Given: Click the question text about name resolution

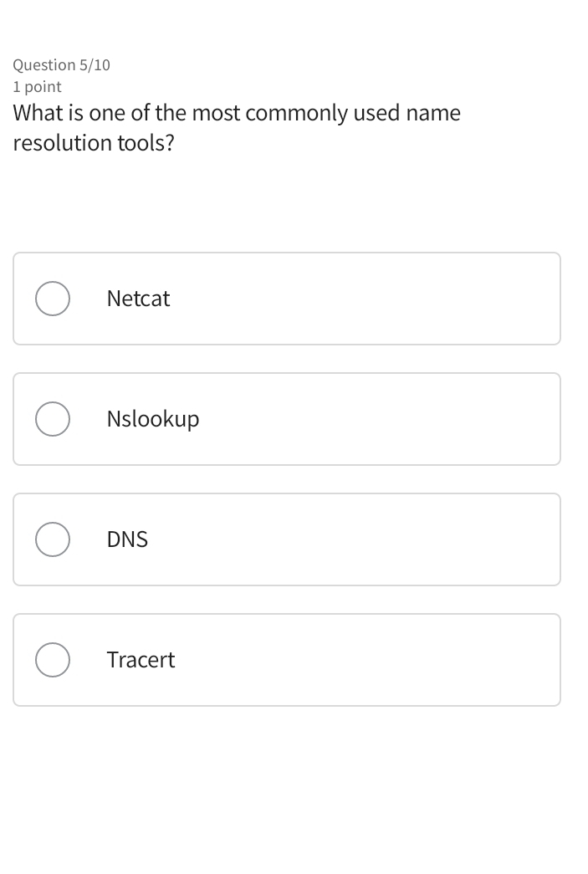Looking at the screenshot, I should (x=237, y=127).
